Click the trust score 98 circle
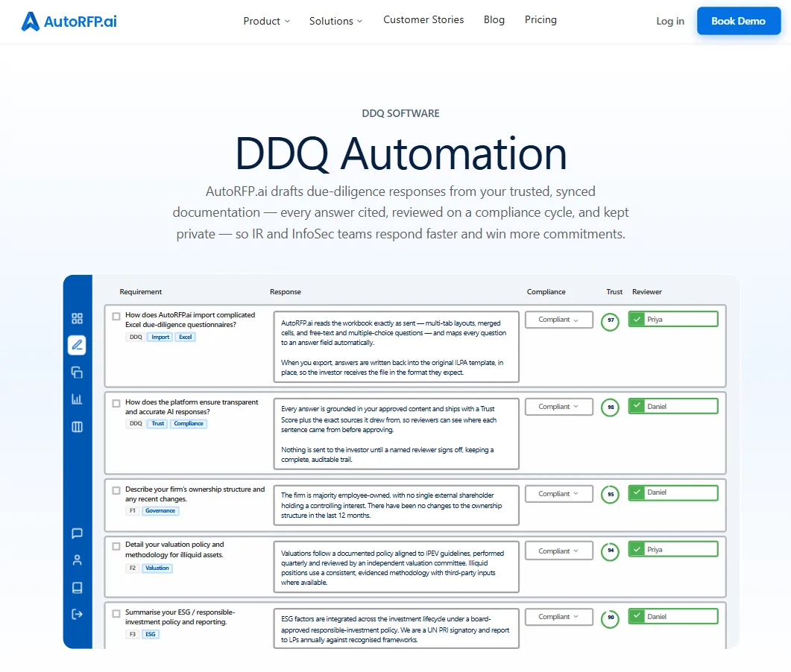 coord(611,408)
